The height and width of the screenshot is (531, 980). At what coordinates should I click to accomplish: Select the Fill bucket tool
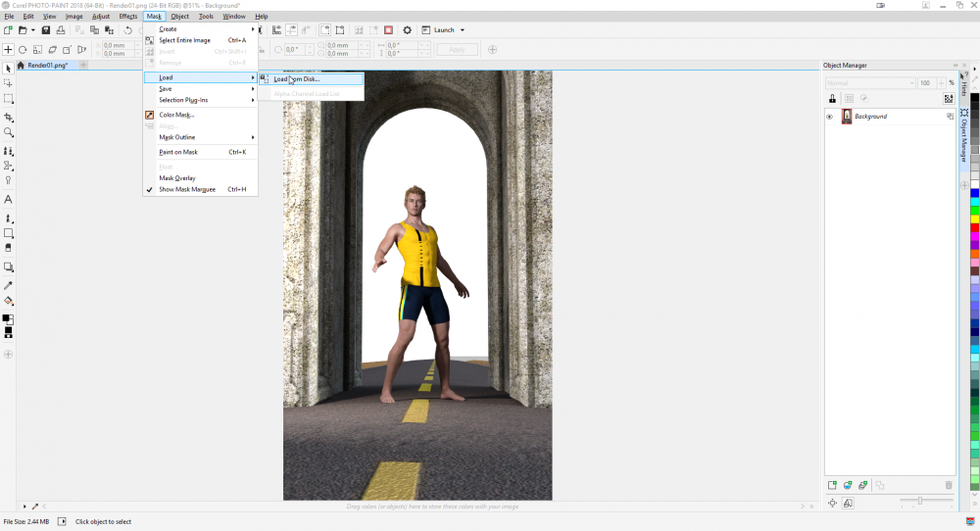[8, 301]
